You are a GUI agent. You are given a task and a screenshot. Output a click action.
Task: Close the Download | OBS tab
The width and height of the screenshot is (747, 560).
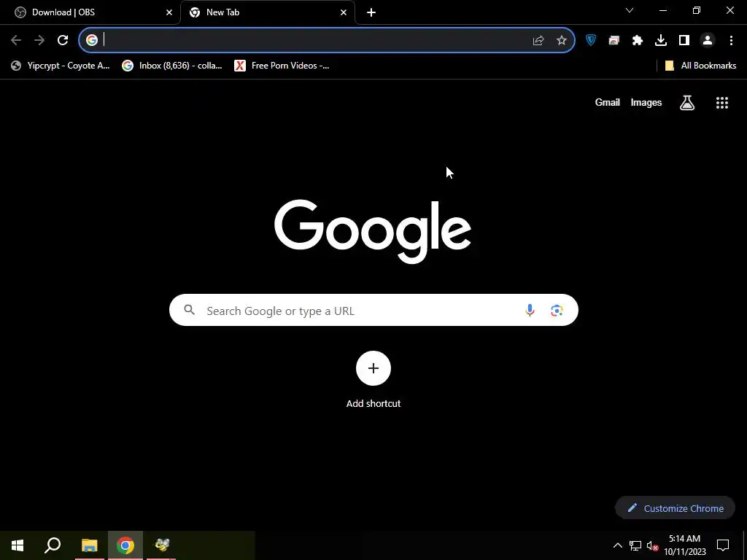(169, 12)
